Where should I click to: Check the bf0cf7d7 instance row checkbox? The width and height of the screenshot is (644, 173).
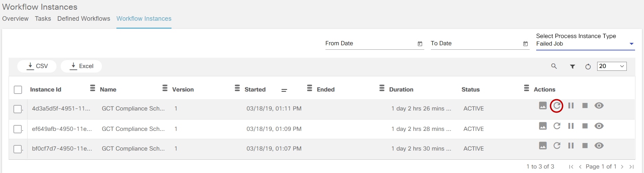pos(18,149)
